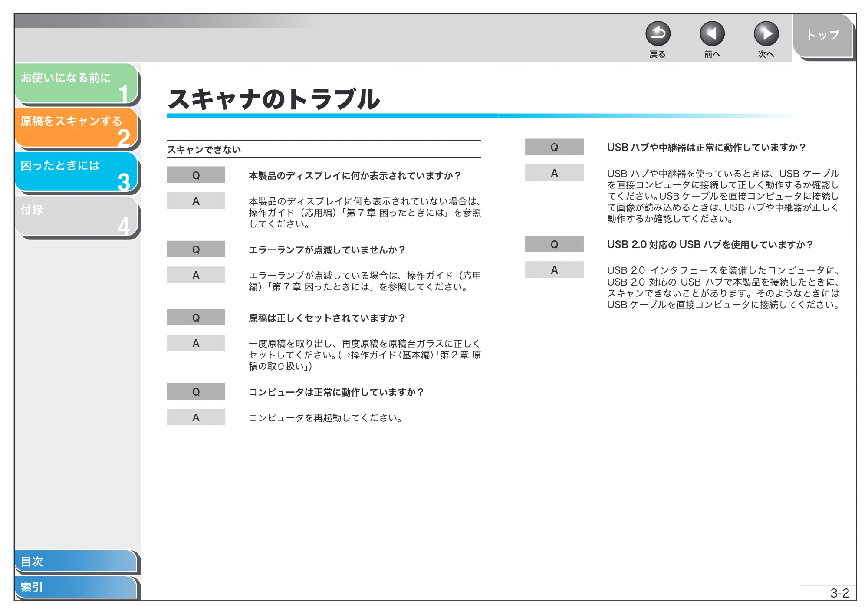Click question USB ハブや中継器は正常に動作していますか？

click(706, 148)
